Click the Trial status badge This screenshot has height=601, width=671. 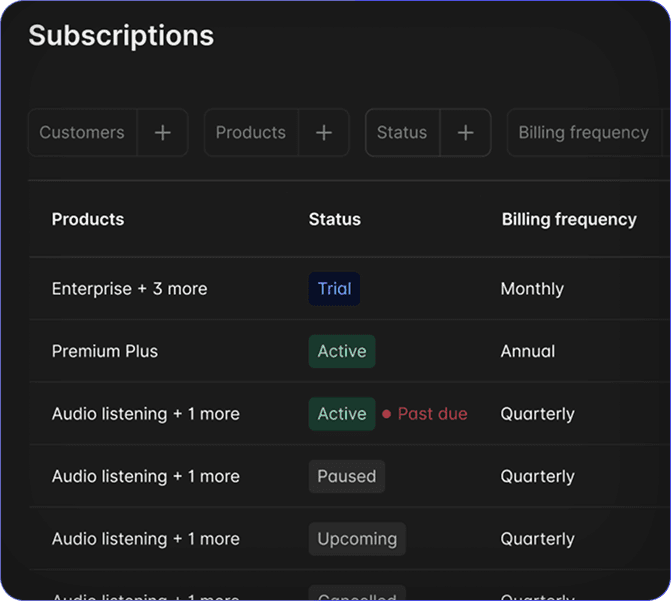pos(334,289)
